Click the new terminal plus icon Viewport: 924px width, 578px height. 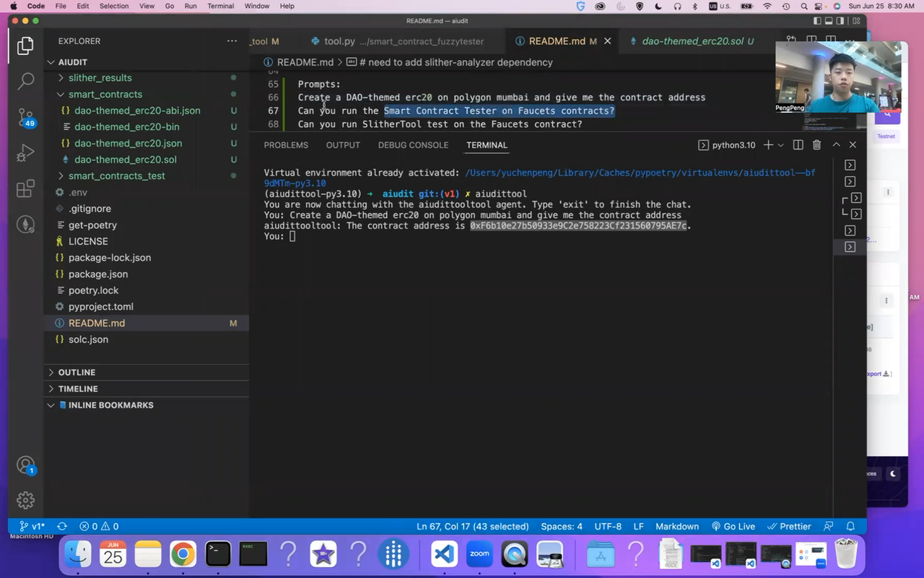(x=768, y=145)
